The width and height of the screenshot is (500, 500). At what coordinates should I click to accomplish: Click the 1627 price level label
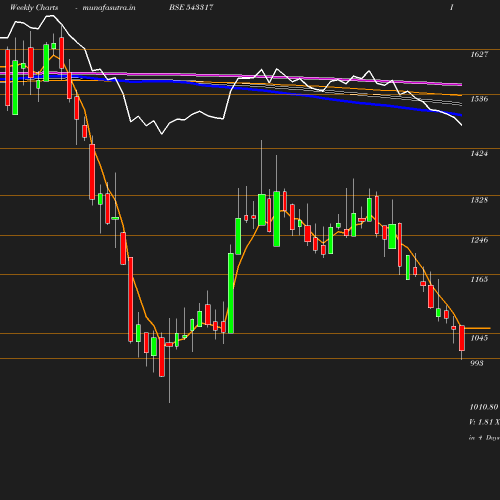[x=479, y=54]
